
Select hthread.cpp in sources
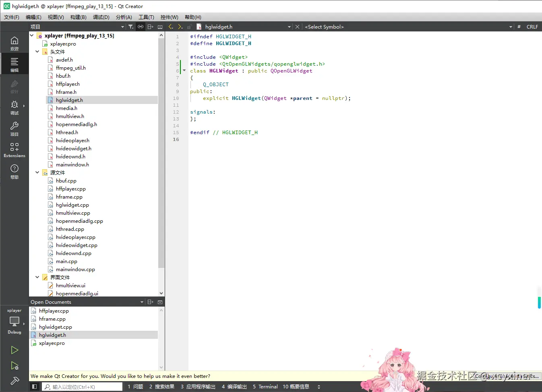(x=70, y=229)
